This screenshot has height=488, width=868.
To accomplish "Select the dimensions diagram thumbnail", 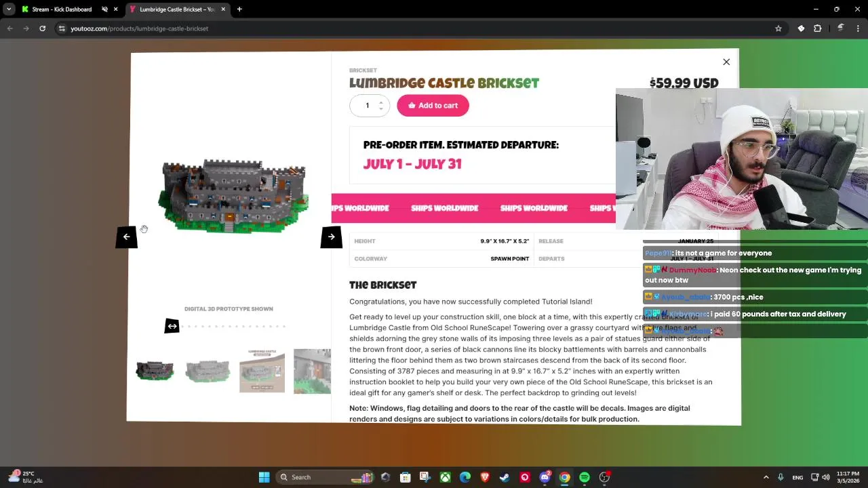I will [x=262, y=371].
